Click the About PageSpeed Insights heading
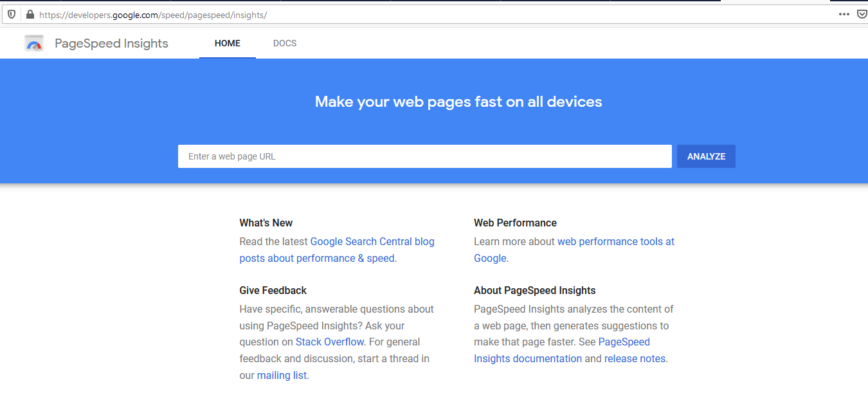 tap(535, 291)
